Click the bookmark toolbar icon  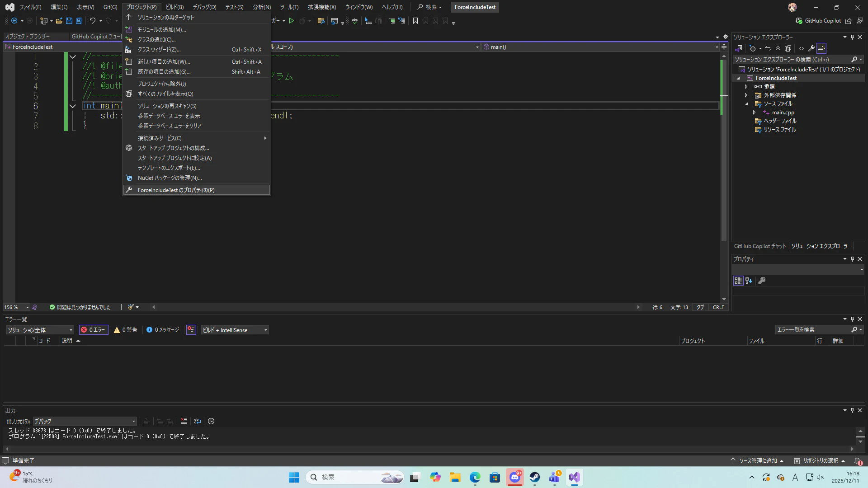coord(415,21)
